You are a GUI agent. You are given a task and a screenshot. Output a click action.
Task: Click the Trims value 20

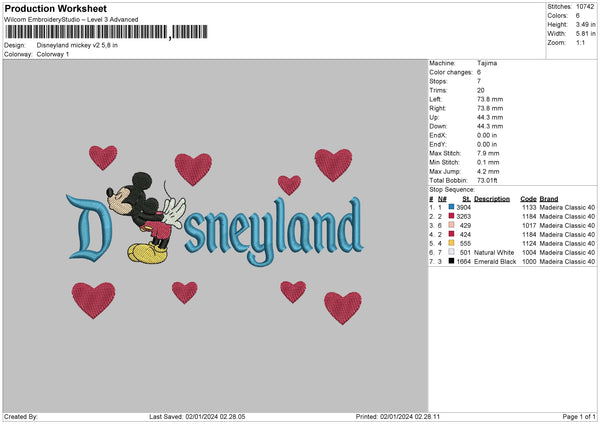[481, 90]
